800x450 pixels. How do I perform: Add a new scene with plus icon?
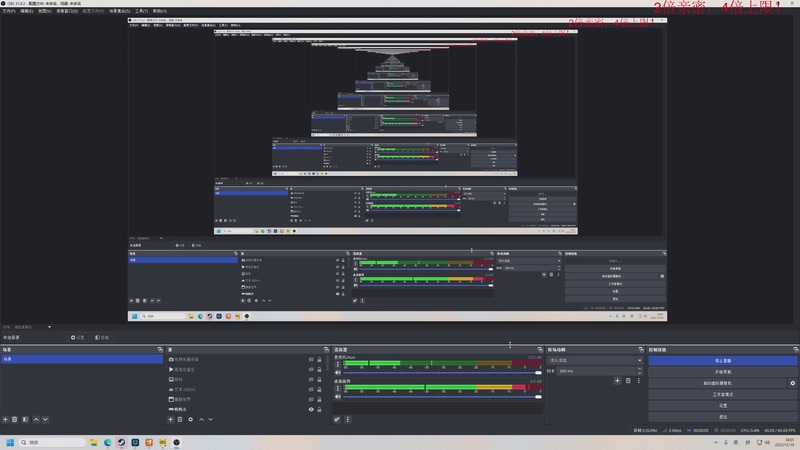(x=5, y=419)
